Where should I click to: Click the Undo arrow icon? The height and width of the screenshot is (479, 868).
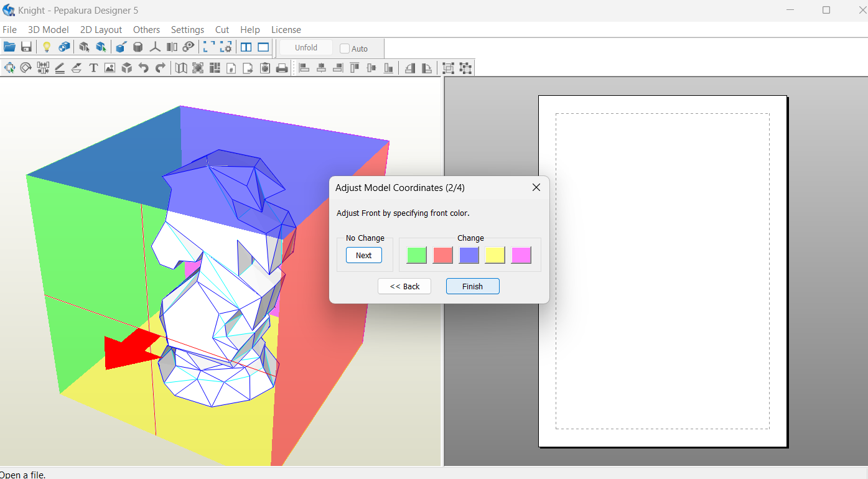click(x=144, y=68)
